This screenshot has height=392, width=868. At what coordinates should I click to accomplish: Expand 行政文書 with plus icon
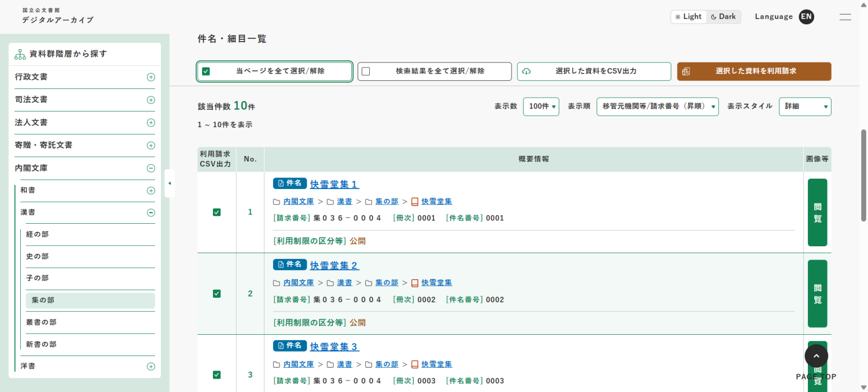[151, 77]
